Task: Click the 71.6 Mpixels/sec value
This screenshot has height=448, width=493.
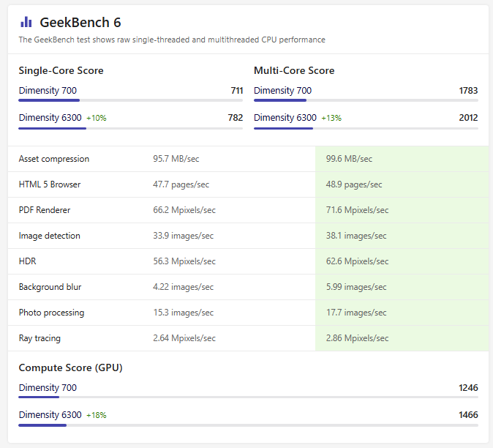Action: click(x=357, y=210)
